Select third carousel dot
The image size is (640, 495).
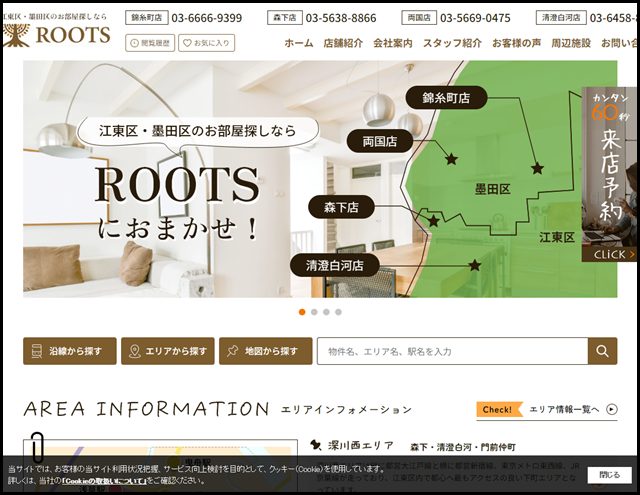click(326, 312)
